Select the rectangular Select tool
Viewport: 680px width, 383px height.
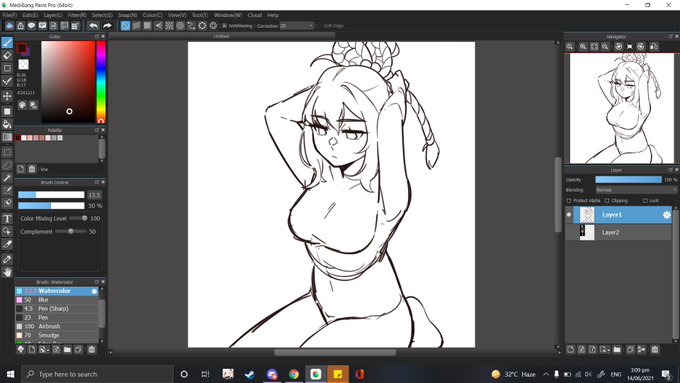tap(7, 152)
